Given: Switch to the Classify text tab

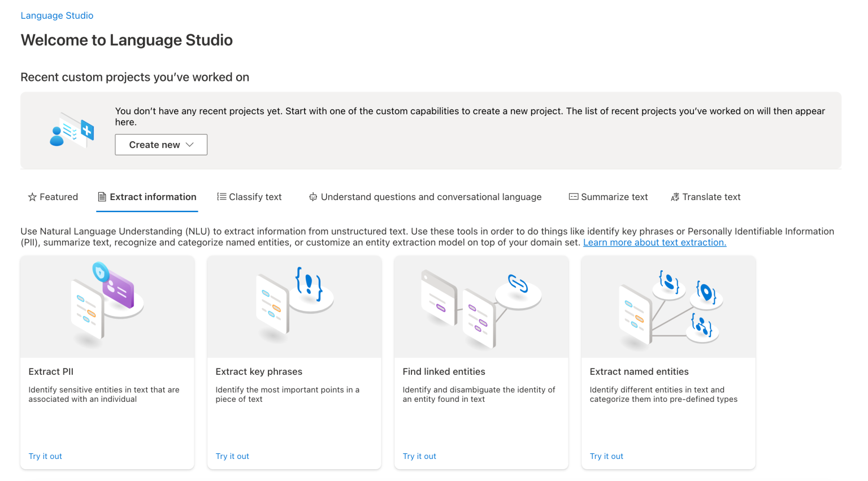Looking at the screenshot, I should [255, 196].
